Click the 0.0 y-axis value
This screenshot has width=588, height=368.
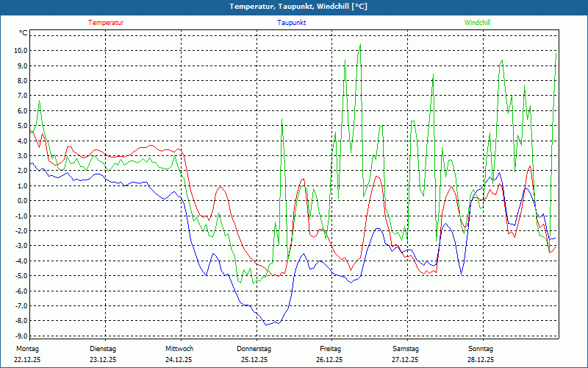21,201
